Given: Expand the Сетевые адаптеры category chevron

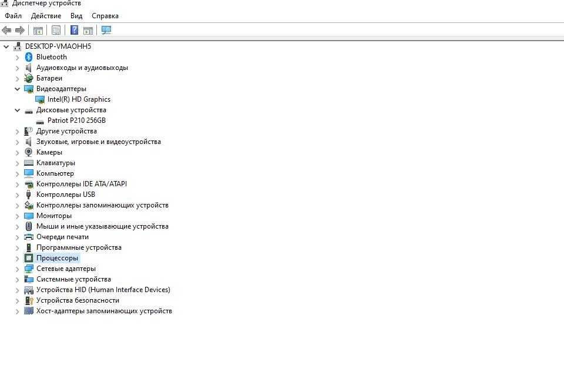Looking at the screenshot, I should [17, 269].
